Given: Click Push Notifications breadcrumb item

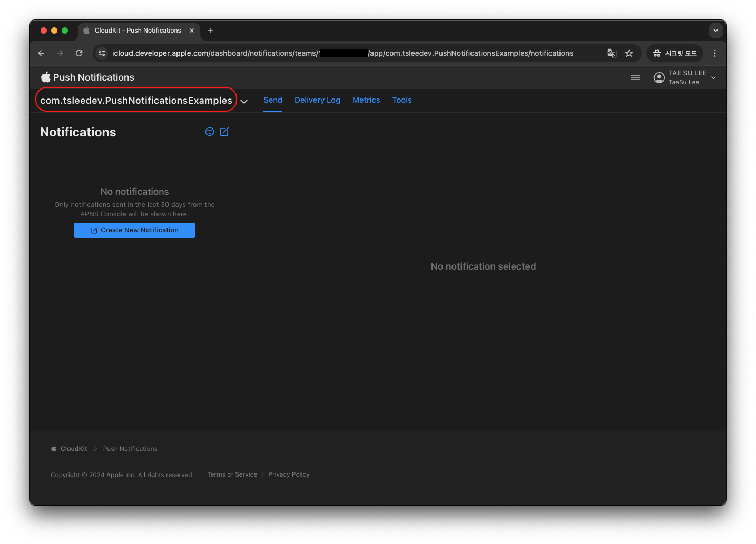Looking at the screenshot, I should tap(130, 449).
